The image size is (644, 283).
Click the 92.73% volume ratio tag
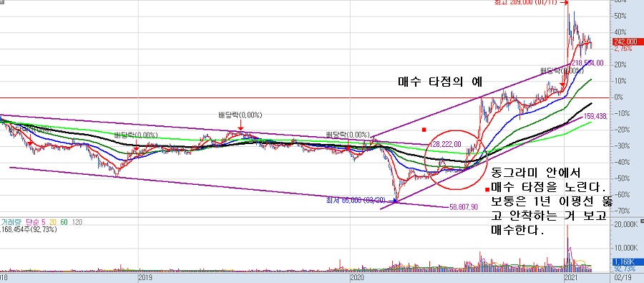coord(624,268)
